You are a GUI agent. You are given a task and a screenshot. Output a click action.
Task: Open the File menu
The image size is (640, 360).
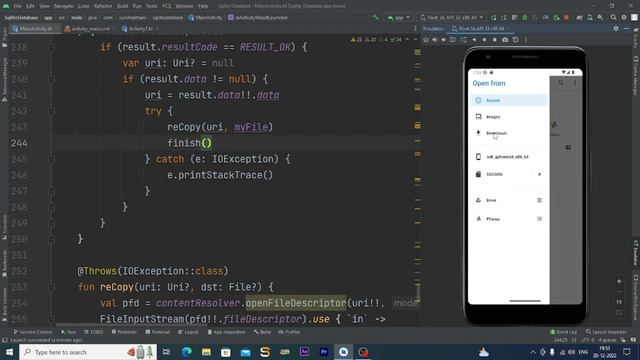pos(17,6)
